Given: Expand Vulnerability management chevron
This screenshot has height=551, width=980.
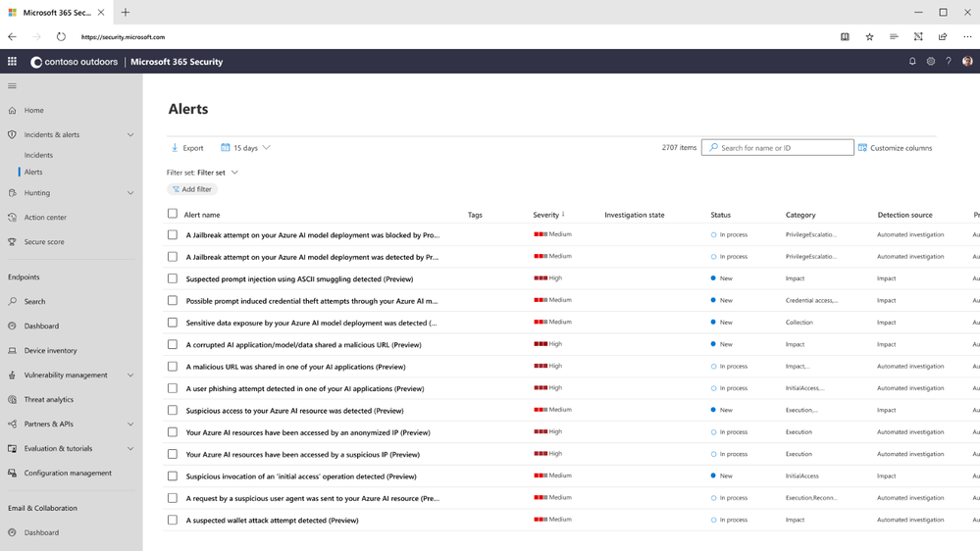Looking at the screenshot, I should (130, 376).
